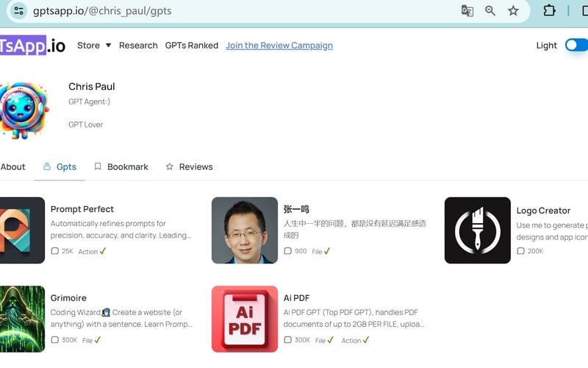Click the '25K' count on Prompt Perfect

(68, 251)
